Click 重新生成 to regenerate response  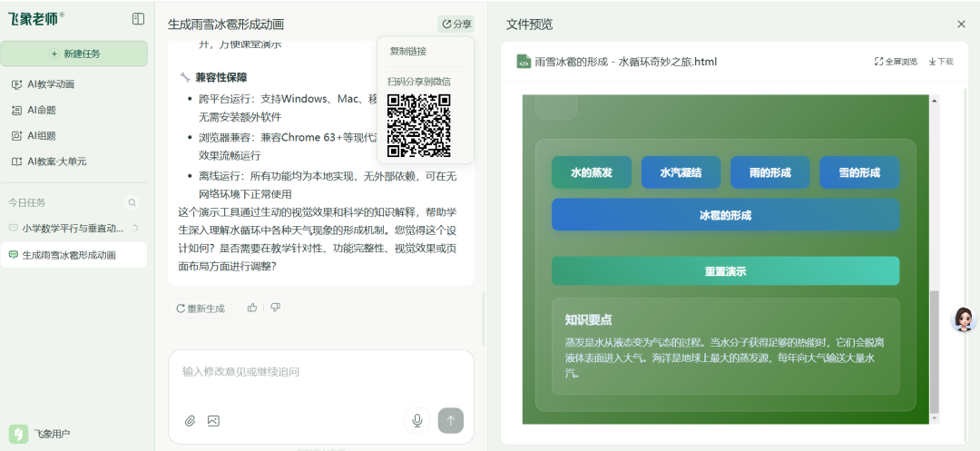click(x=200, y=308)
